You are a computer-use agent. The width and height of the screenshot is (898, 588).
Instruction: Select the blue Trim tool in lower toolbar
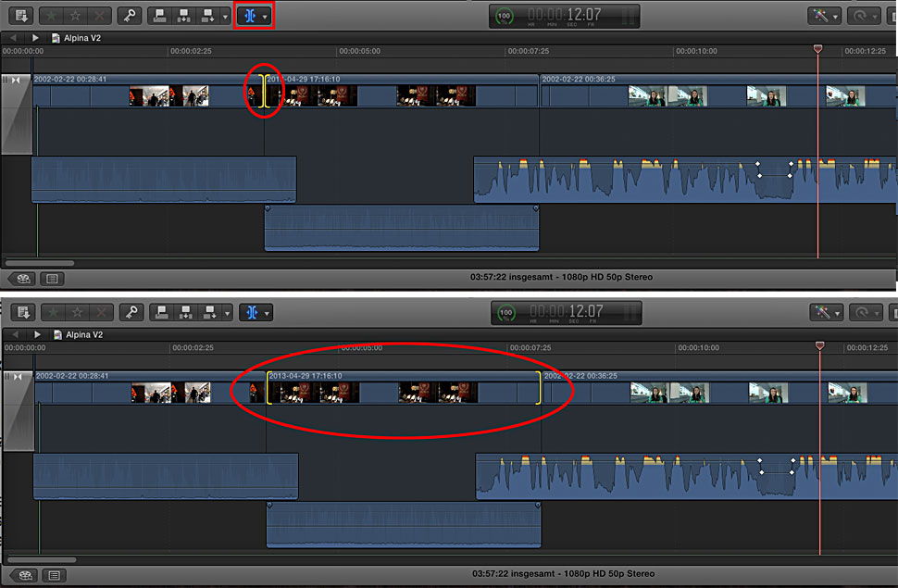click(x=252, y=312)
